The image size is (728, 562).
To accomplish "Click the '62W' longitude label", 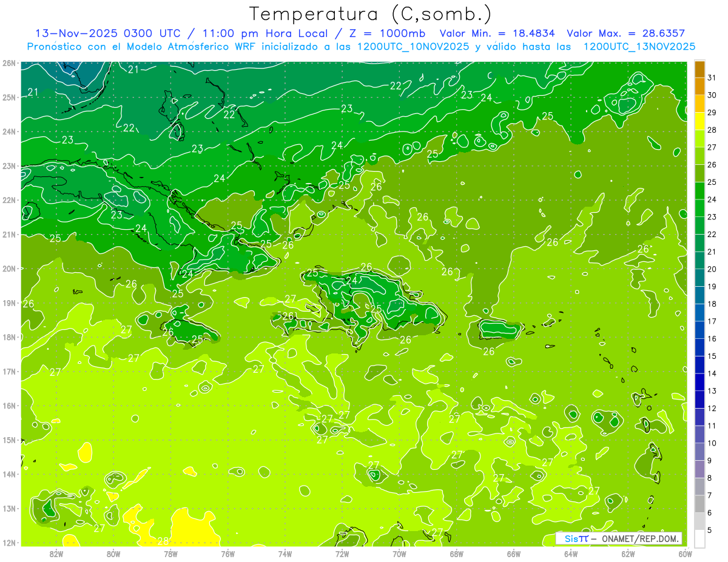I will coord(628,553).
